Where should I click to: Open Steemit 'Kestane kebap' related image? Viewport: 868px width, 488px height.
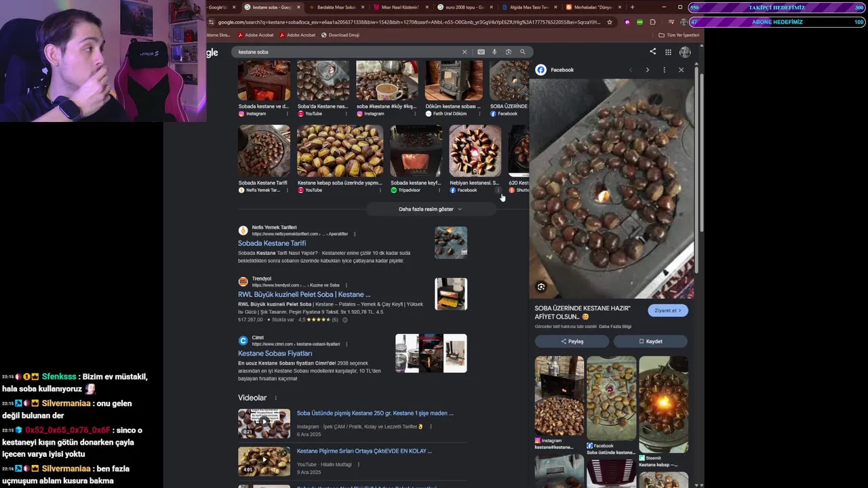(663, 404)
